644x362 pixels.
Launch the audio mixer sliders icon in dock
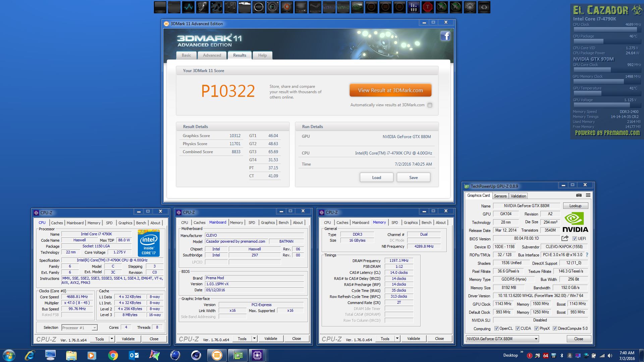230,7
